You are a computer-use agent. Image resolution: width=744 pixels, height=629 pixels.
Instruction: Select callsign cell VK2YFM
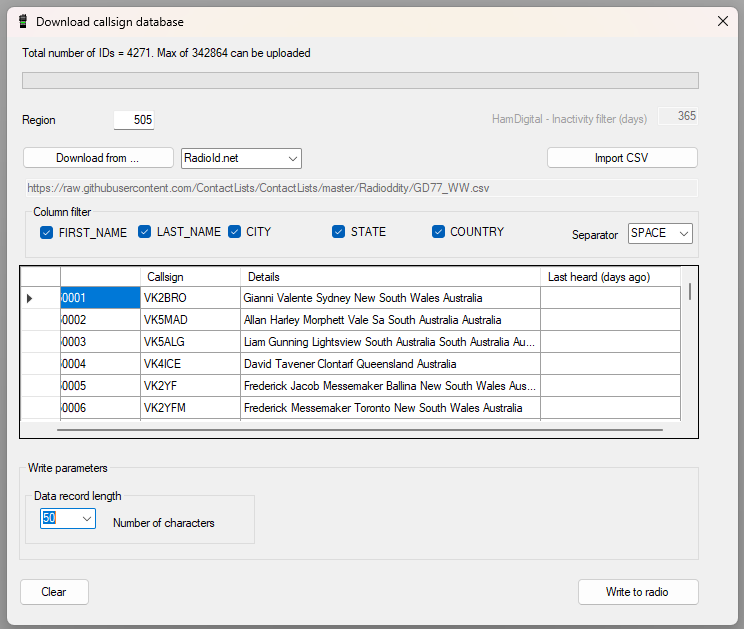190,408
